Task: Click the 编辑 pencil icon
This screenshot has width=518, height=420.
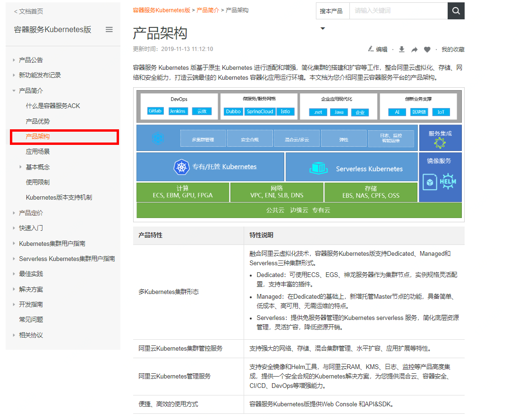Action: click(x=371, y=49)
